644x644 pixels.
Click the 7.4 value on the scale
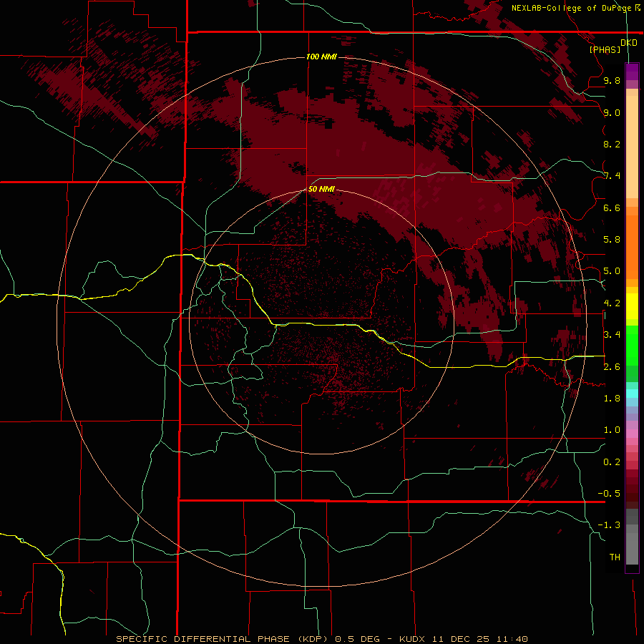tap(612, 176)
